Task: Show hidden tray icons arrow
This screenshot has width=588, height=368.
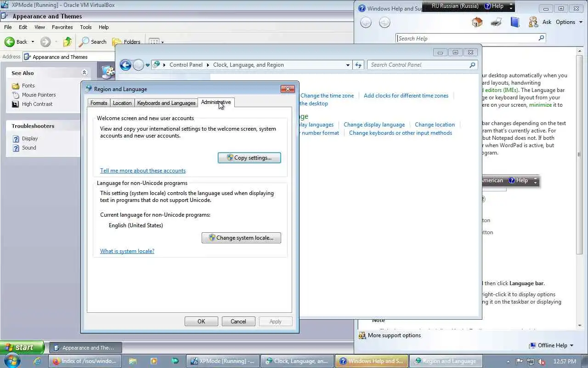Action: (508, 362)
